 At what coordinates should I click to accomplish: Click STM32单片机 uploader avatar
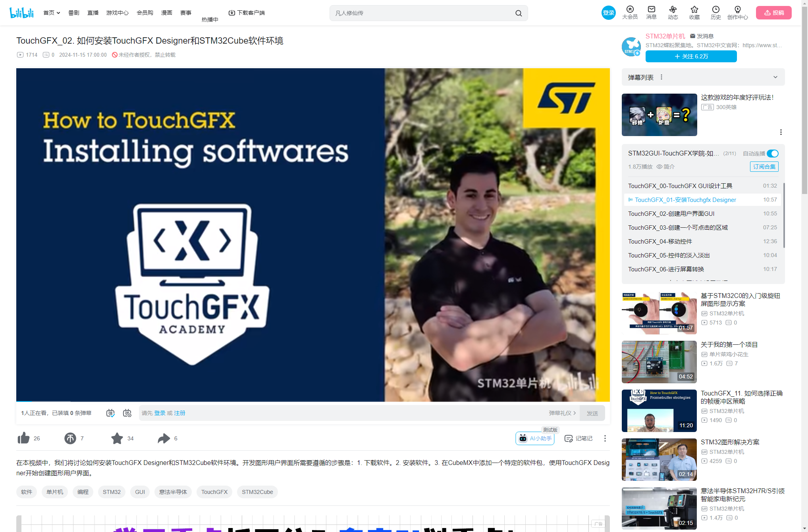pos(631,46)
